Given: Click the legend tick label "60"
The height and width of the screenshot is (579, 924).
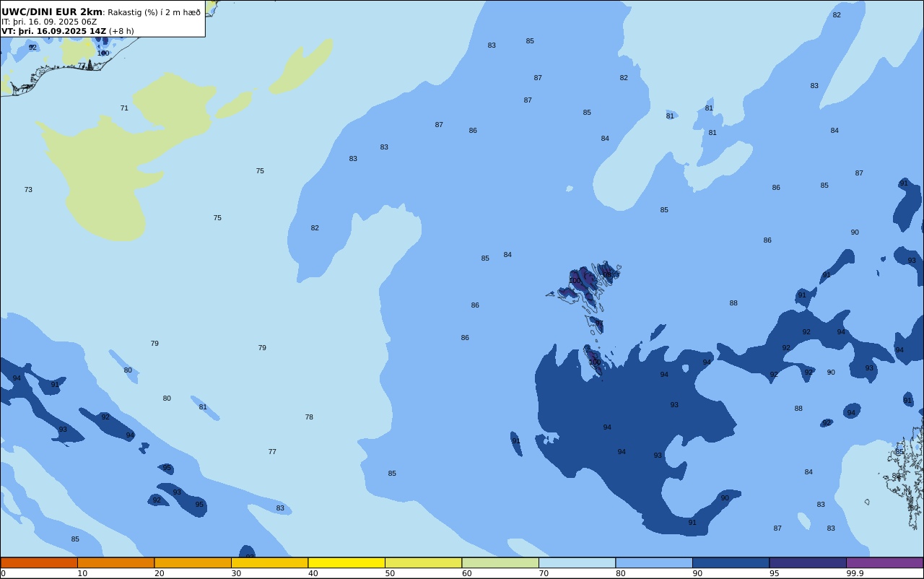Looking at the screenshot, I should coord(466,573).
